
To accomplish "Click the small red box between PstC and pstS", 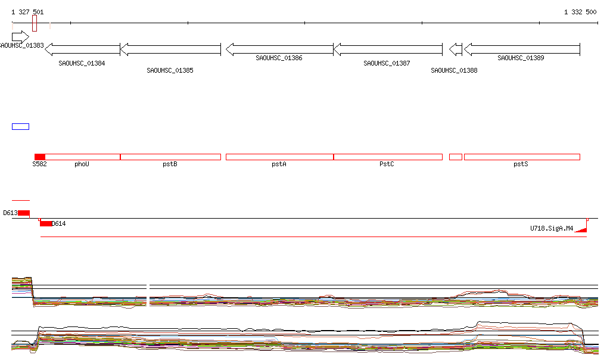I will (x=456, y=157).
